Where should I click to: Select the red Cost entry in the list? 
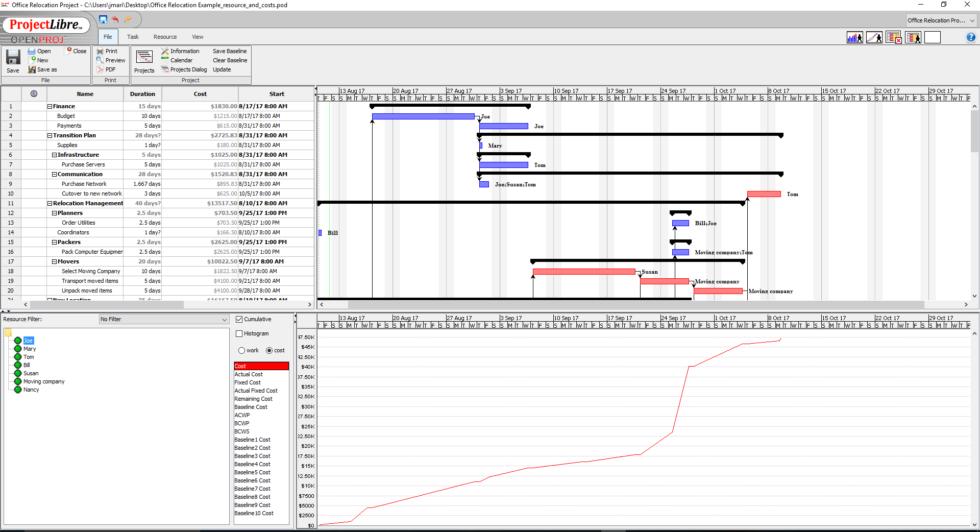click(x=261, y=366)
